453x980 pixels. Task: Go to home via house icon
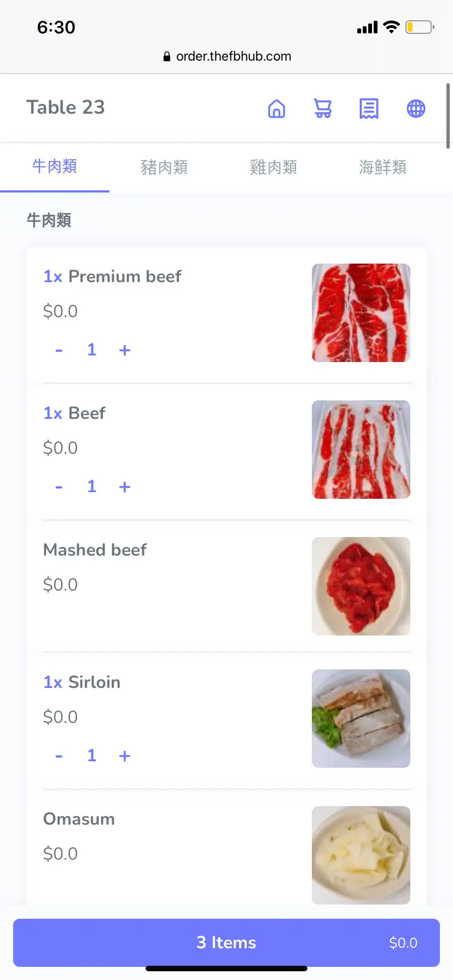[x=276, y=108]
